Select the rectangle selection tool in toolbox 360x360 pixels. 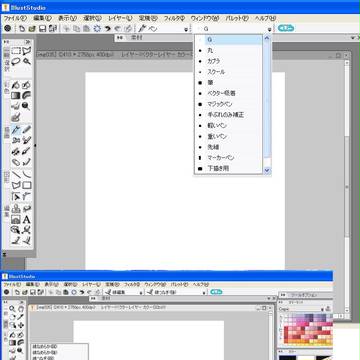16,51
